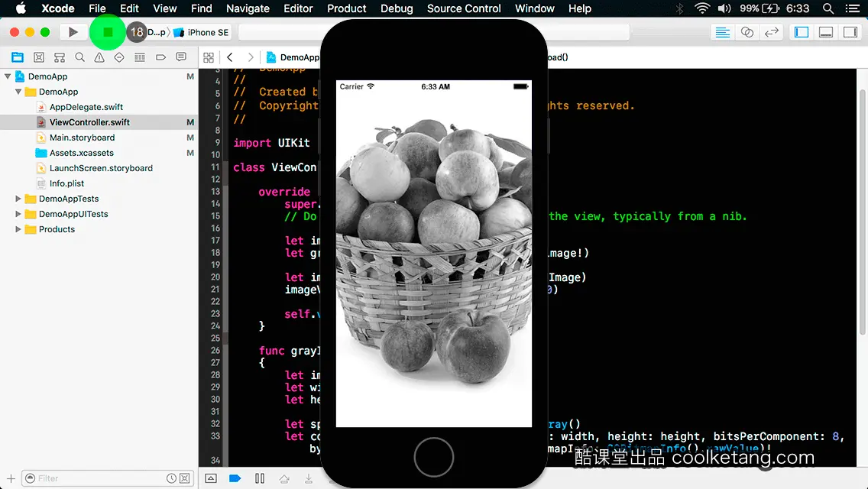Image resolution: width=868 pixels, height=489 pixels.
Task: Open the Symbol navigator icon
Action: coord(60,57)
